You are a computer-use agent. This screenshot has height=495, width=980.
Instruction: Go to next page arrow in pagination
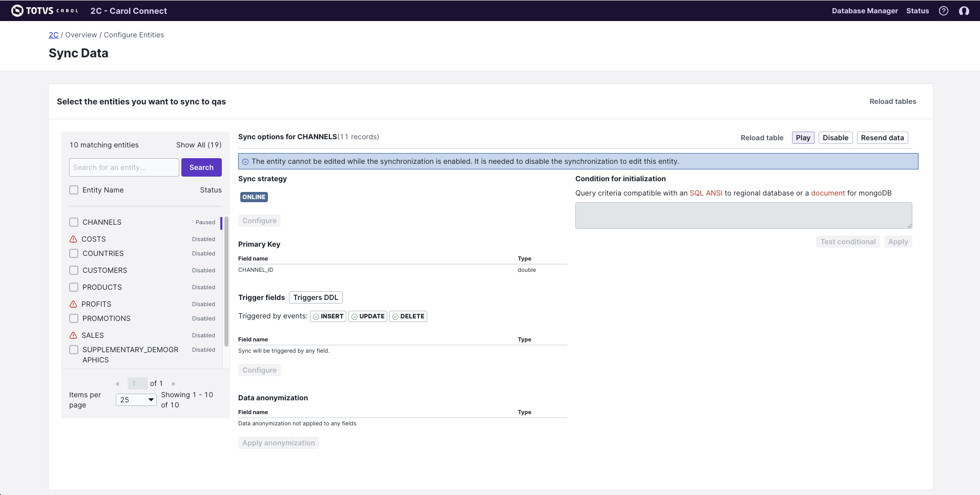[174, 383]
